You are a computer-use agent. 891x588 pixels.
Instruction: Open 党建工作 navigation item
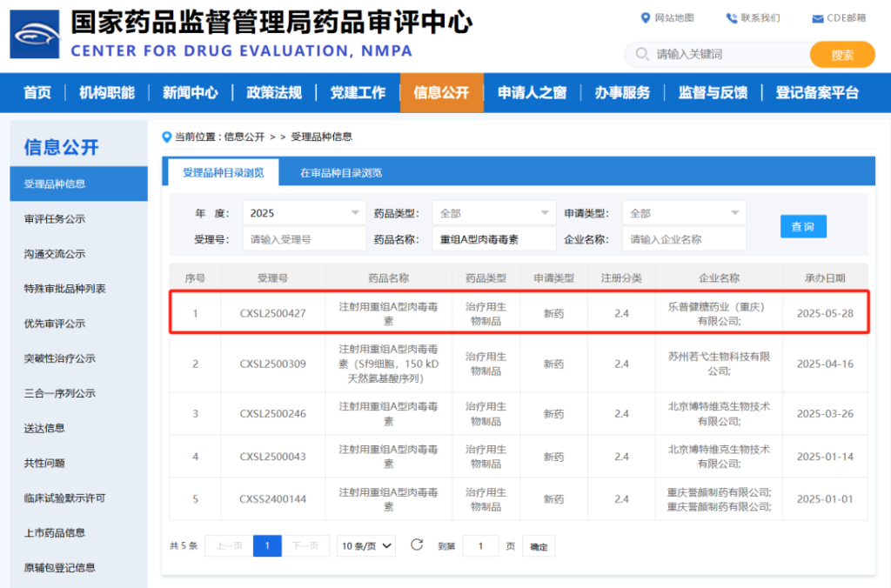point(358,92)
